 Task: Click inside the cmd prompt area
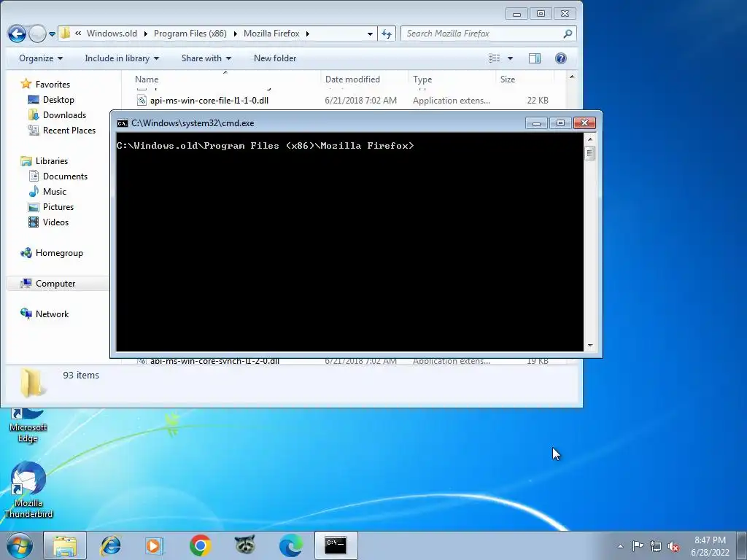click(349, 242)
